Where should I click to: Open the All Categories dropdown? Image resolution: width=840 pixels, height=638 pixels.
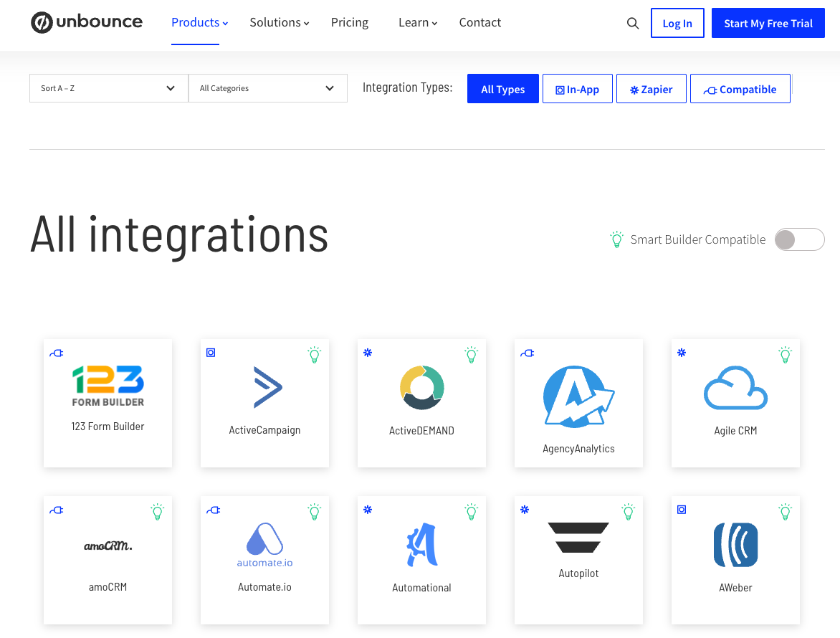click(x=268, y=88)
